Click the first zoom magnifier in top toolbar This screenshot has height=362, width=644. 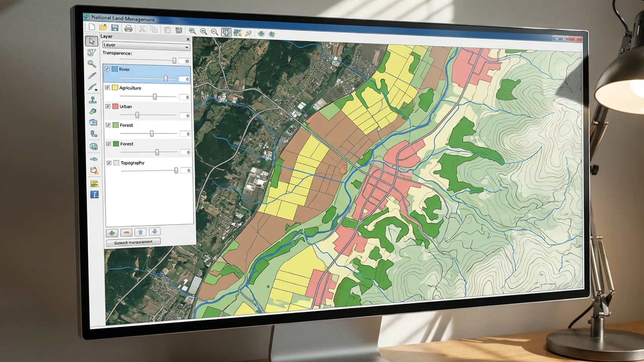192,31
